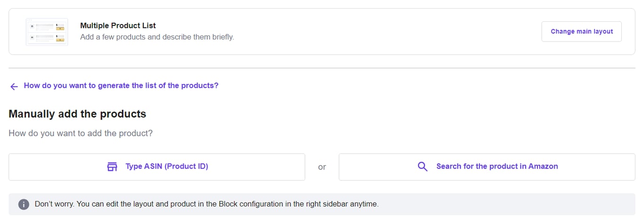This screenshot has width=644, height=221.
Task: Click the Manually add the products heading
Action: (77, 114)
